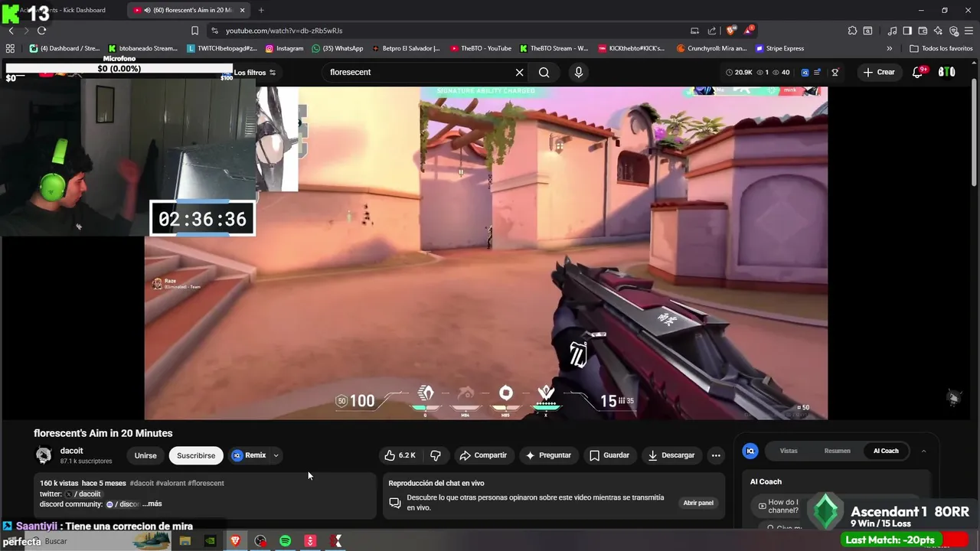Open the TWITCHbetopagd bookmark
The width and height of the screenshot is (980, 551).
pos(222,48)
